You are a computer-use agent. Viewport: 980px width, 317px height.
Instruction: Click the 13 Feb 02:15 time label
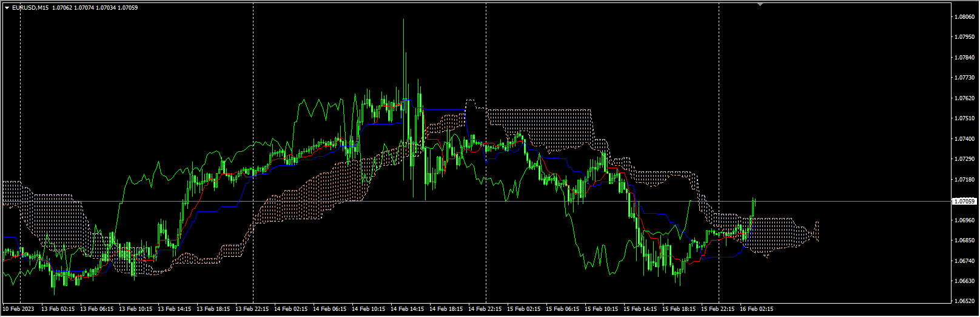(58, 309)
